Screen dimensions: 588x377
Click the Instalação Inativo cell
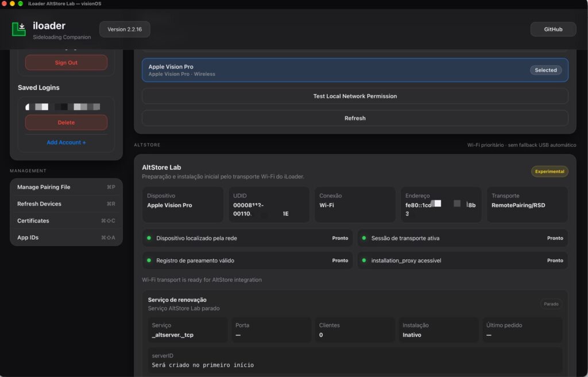click(438, 330)
